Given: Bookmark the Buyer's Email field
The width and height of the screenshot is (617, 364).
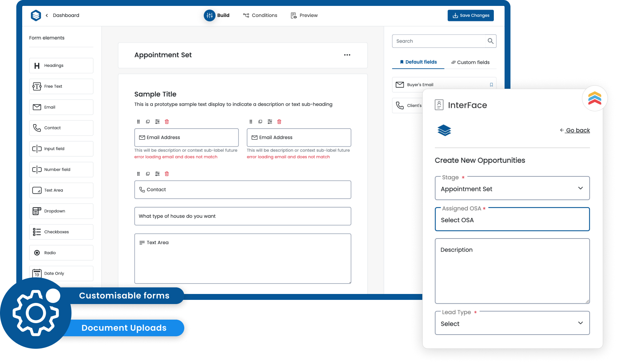Looking at the screenshot, I should 491,85.
